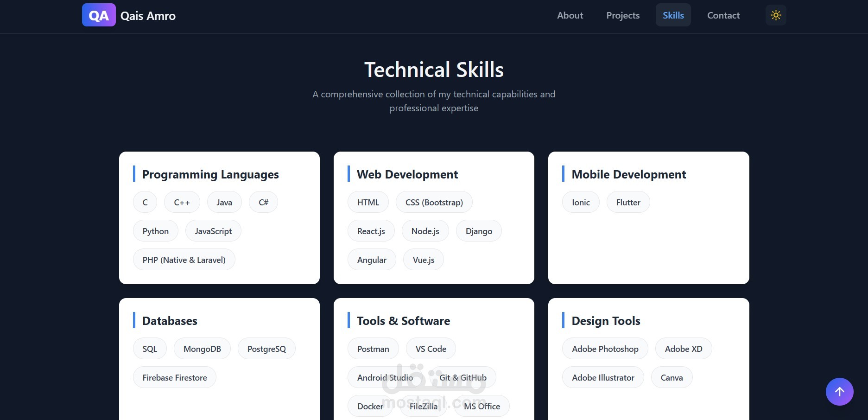This screenshot has width=868, height=420.
Task: Select the FileZilla skill tag
Action: point(424,406)
